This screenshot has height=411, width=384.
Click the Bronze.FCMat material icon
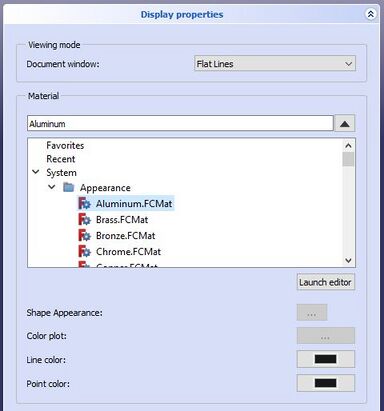click(84, 236)
